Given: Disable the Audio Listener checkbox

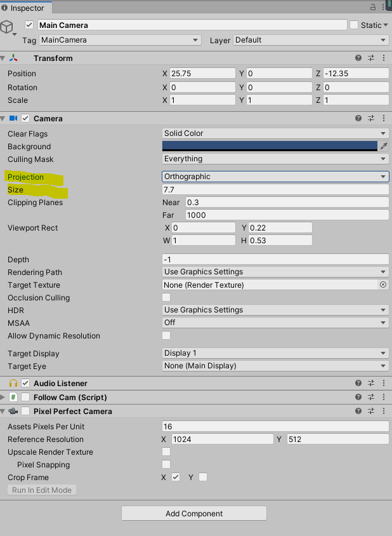Looking at the screenshot, I should coord(25,383).
